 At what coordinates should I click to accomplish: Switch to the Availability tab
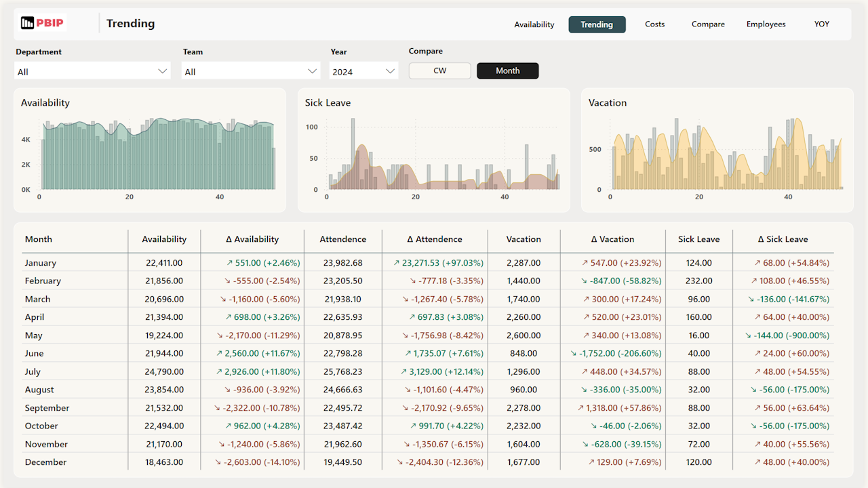point(534,24)
